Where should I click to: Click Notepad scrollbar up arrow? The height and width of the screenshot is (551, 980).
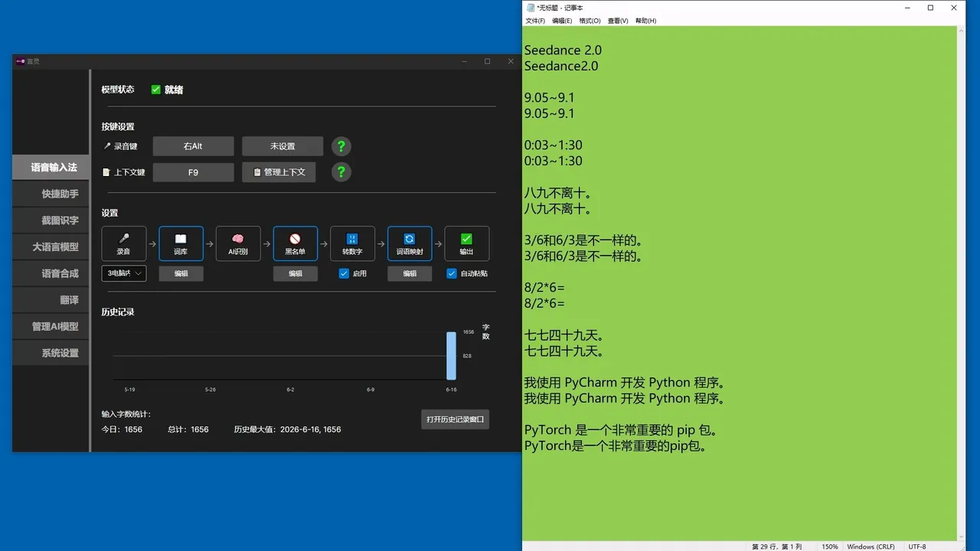[962, 31]
